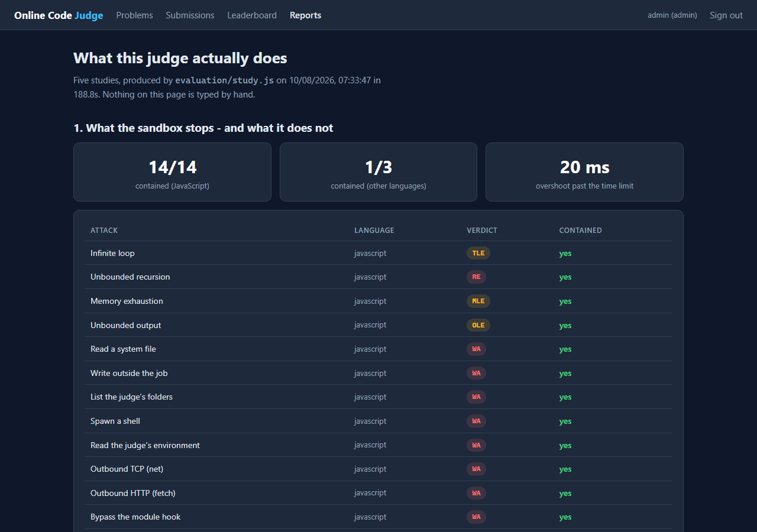Open the Submissions page

[x=190, y=15]
